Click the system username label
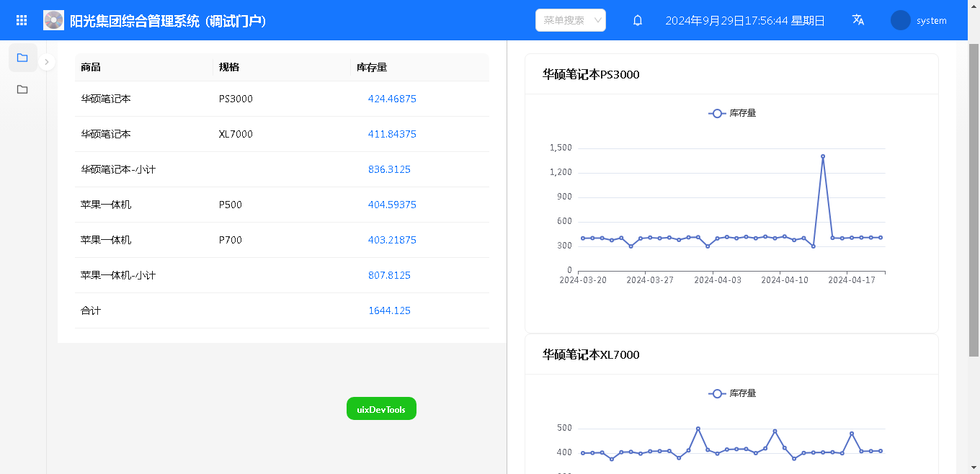980x474 pixels. pyautogui.click(x=932, y=21)
